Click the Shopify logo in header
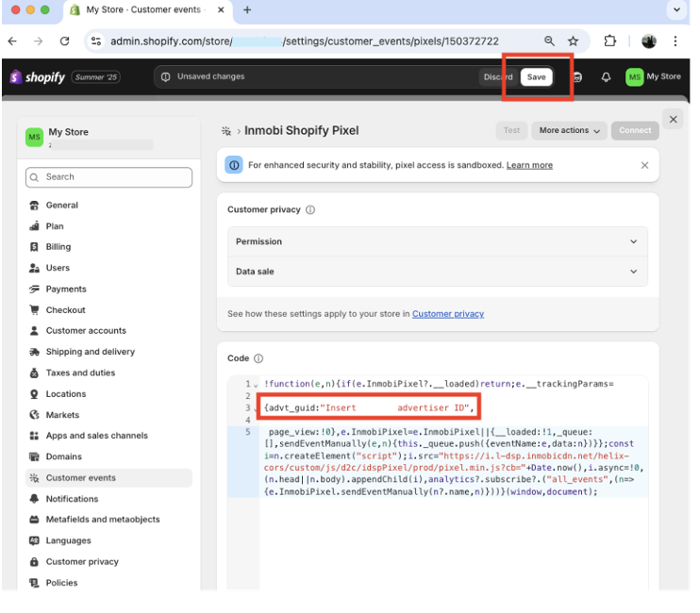The width and height of the screenshot is (700, 613). (38, 77)
